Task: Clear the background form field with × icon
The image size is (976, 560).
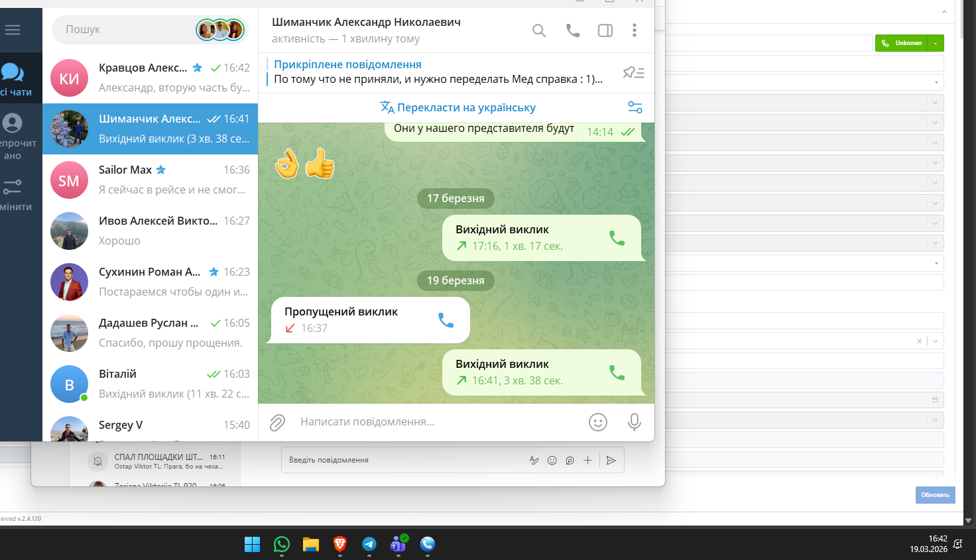Action: pyautogui.click(x=919, y=341)
